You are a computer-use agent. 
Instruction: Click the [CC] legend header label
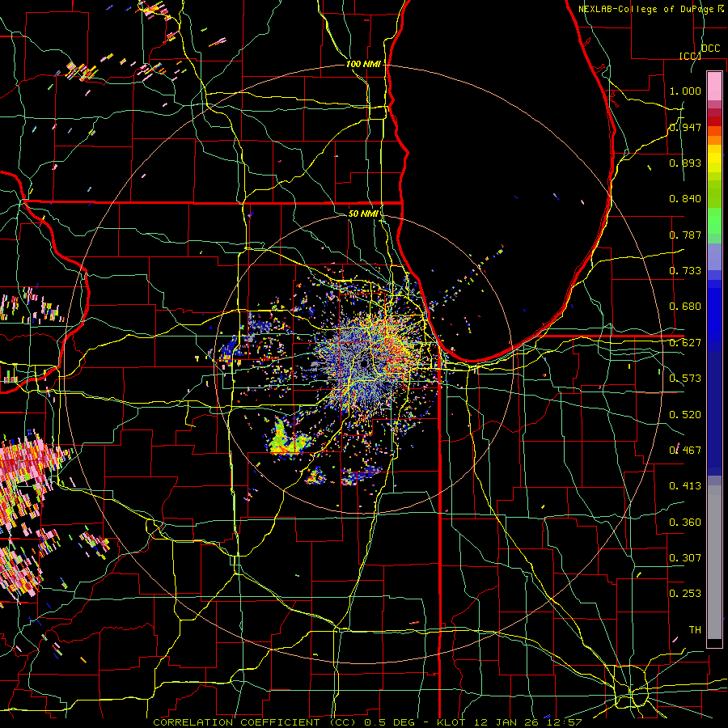pyautogui.click(x=690, y=56)
